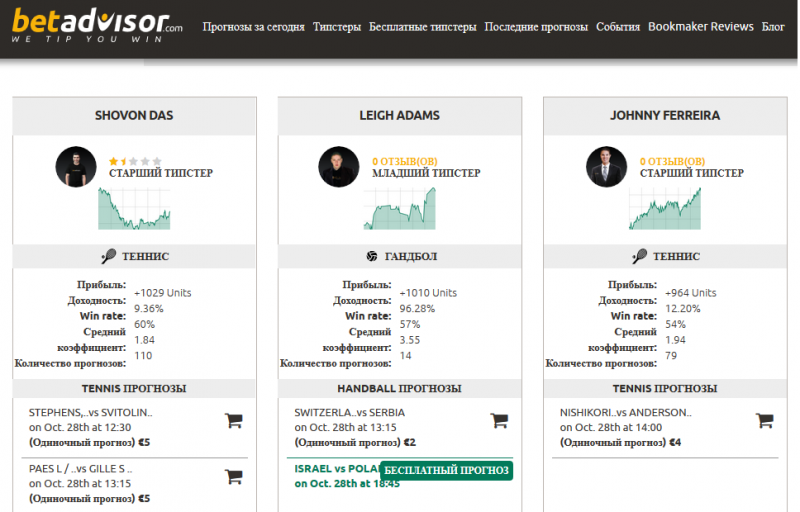This screenshot has width=800, height=512.
Task: Click tennis racket icon under Johnny Ferreira
Action: point(639,256)
